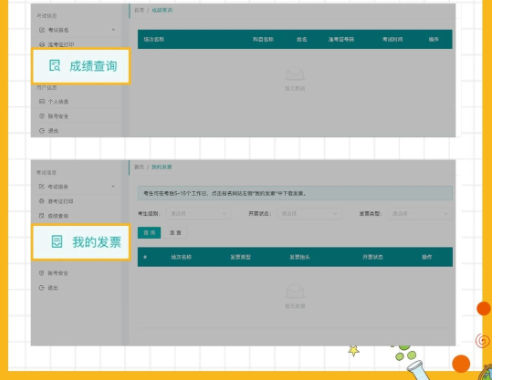Click the 场次名称 header in the score table
This screenshot has width=506, height=380.
point(154,39)
